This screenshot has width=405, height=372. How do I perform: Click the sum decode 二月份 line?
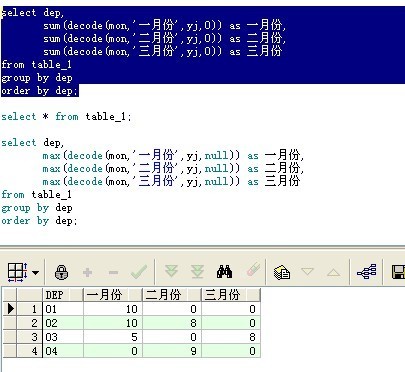164,39
